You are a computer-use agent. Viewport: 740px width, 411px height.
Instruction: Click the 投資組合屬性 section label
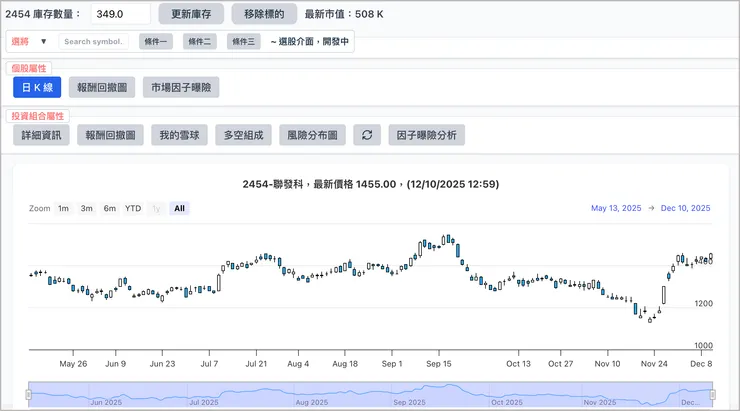point(38,116)
